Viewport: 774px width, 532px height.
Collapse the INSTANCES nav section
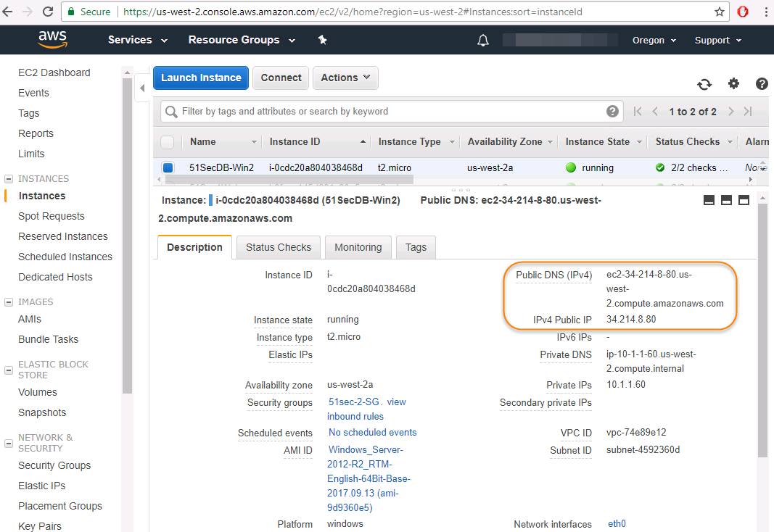(x=9, y=178)
